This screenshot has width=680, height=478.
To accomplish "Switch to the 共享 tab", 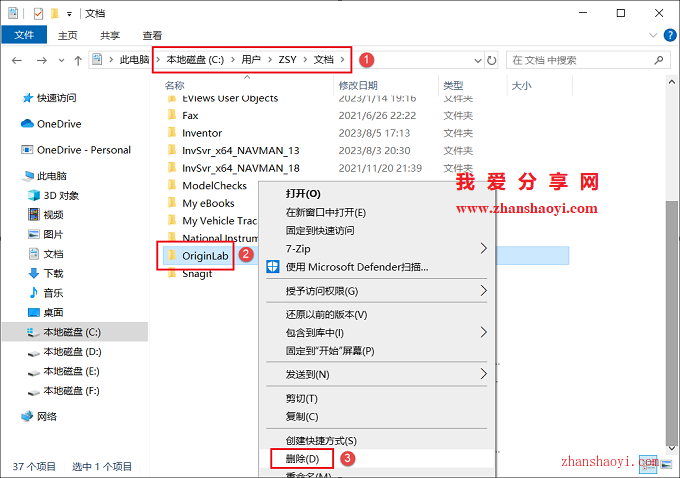I will 110,36.
